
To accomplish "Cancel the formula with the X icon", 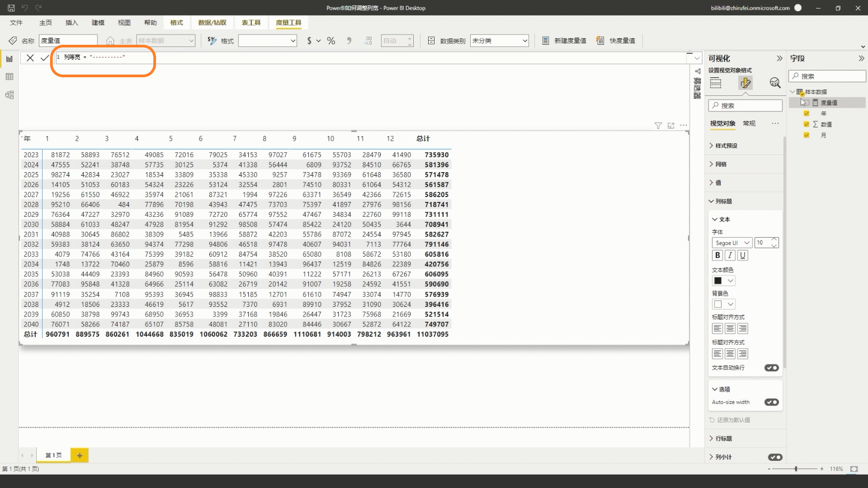I will coord(30,58).
